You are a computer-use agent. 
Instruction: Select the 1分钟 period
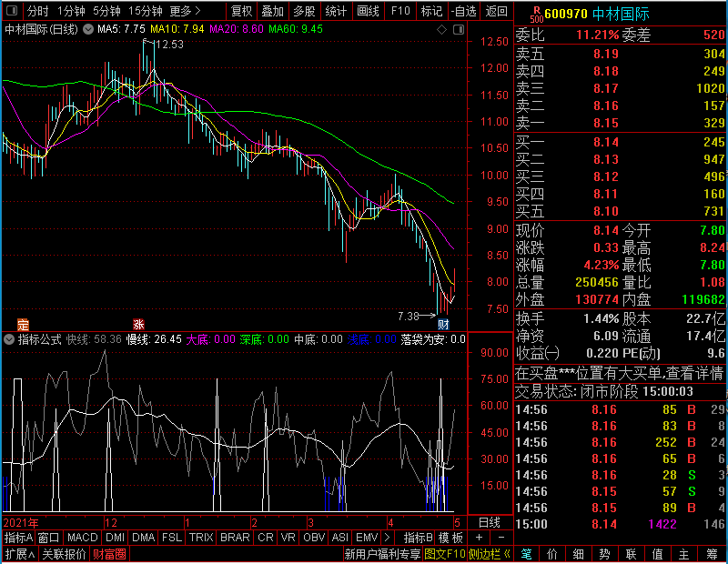pyautogui.click(x=71, y=11)
